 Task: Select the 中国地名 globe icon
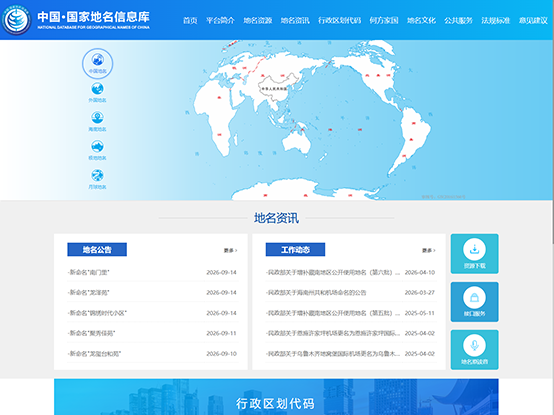(x=98, y=63)
